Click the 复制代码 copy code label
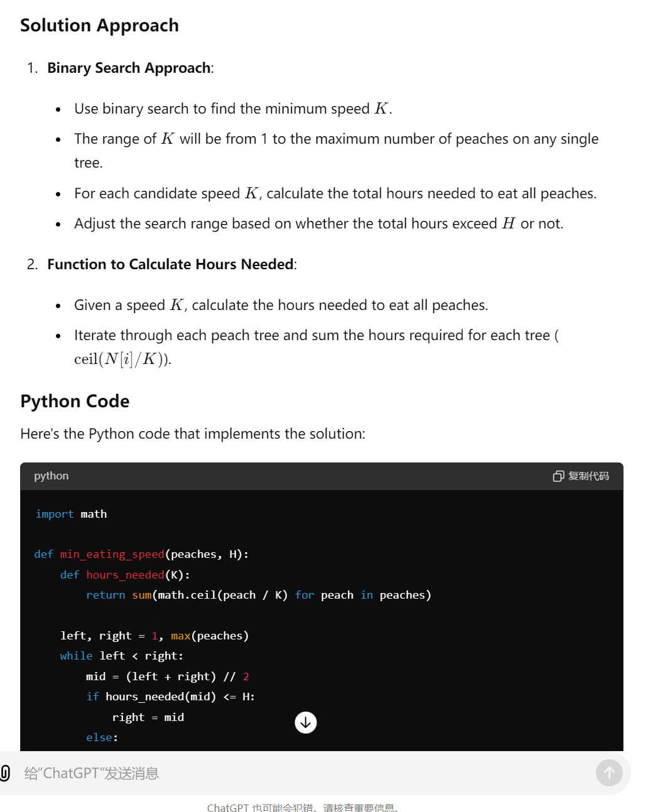The width and height of the screenshot is (648, 812). click(588, 476)
